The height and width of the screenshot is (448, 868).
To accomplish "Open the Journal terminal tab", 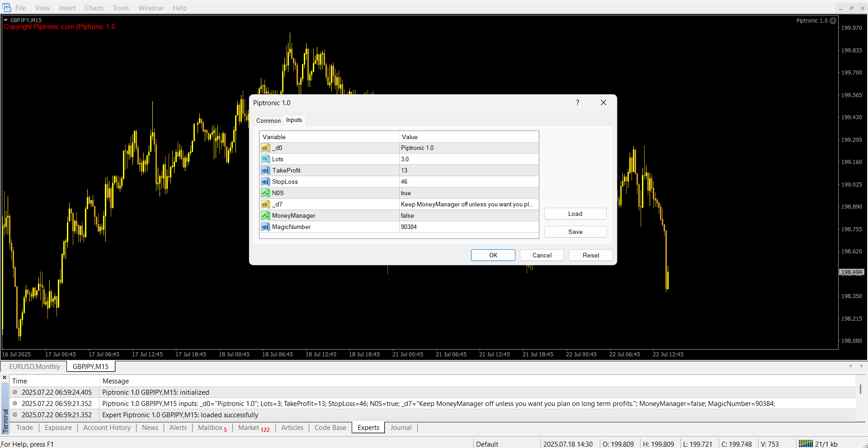I will pos(401,428).
